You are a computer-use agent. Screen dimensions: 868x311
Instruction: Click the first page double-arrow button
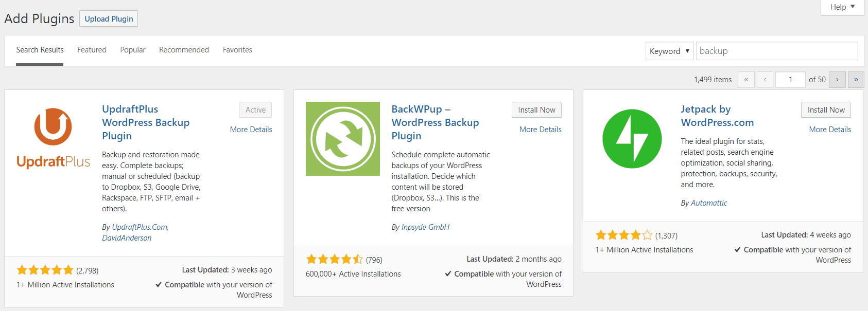(x=746, y=80)
